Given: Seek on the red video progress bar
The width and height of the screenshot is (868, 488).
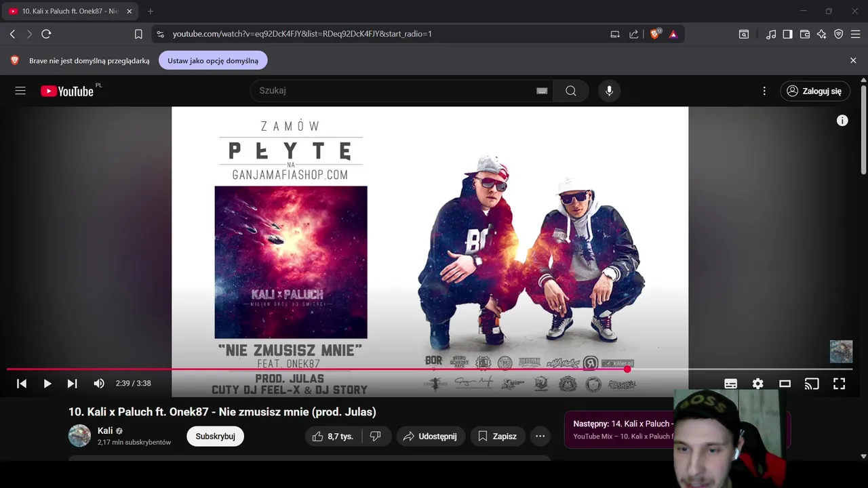Looking at the screenshot, I should [317, 369].
